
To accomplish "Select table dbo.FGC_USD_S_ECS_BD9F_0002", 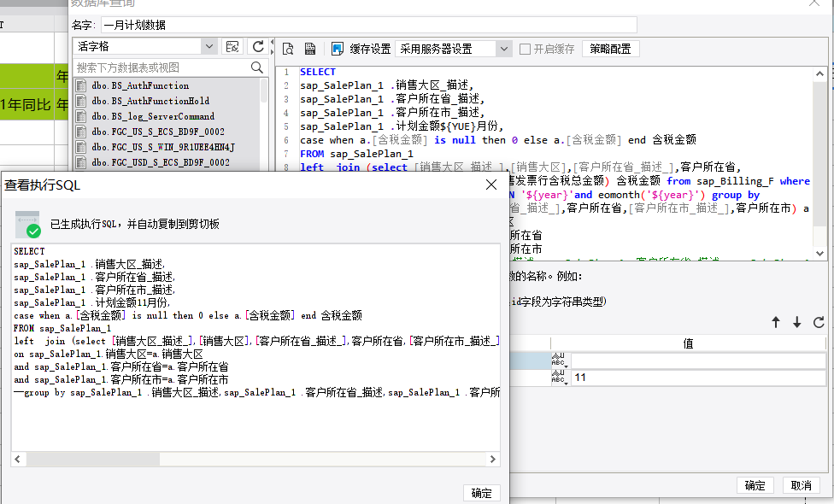I will [x=160, y=162].
